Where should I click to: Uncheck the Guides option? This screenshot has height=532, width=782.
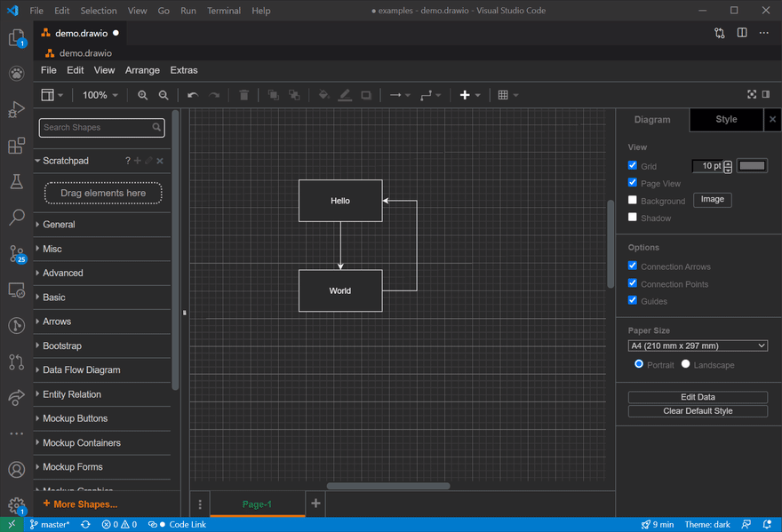tap(633, 301)
